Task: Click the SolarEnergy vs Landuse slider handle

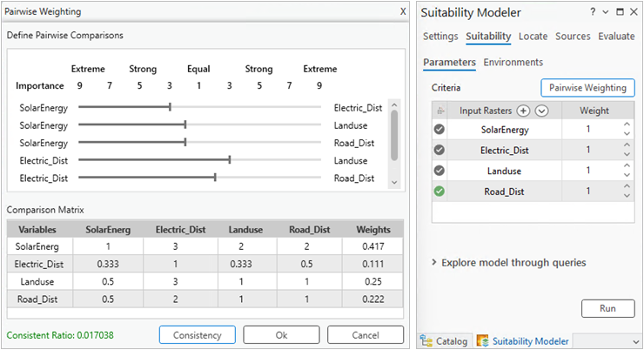Action: 185,125
